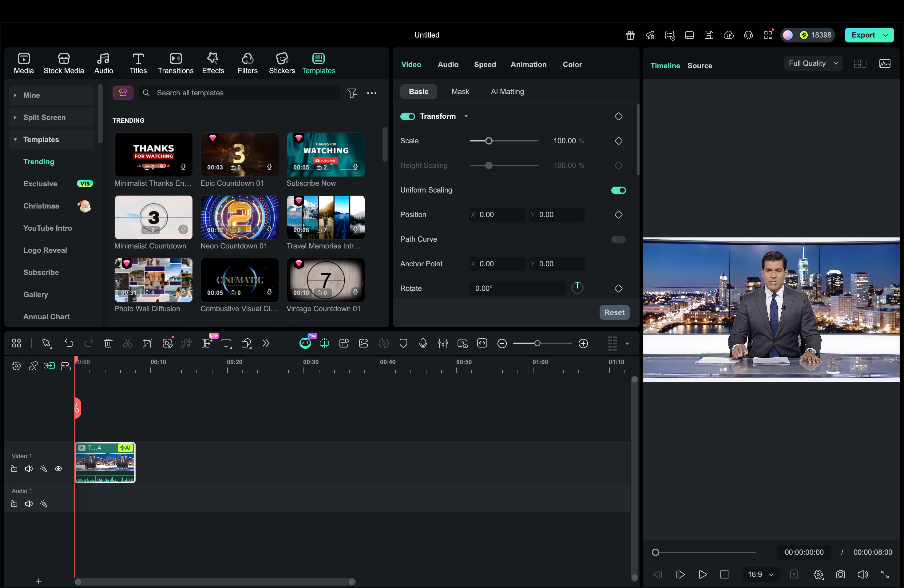The height and width of the screenshot is (588, 904).
Task: Split the clip with the cut tool
Action: click(128, 343)
